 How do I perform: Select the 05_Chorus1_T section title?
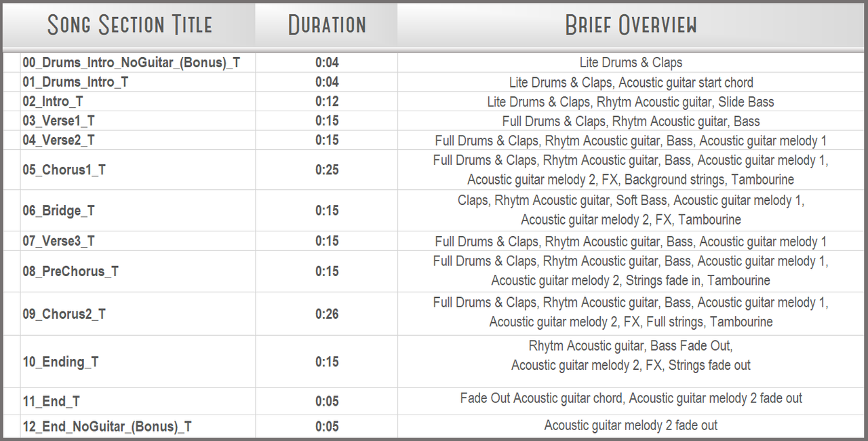pyautogui.click(x=64, y=170)
